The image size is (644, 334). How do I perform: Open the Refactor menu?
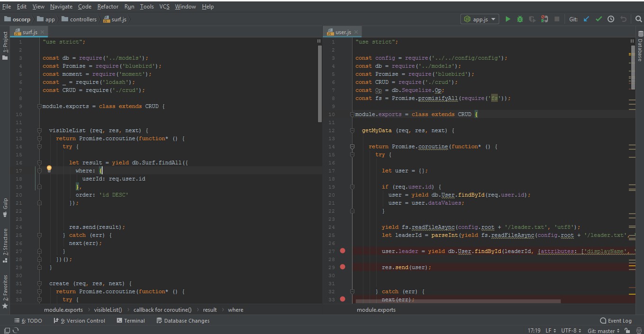tap(108, 7)
